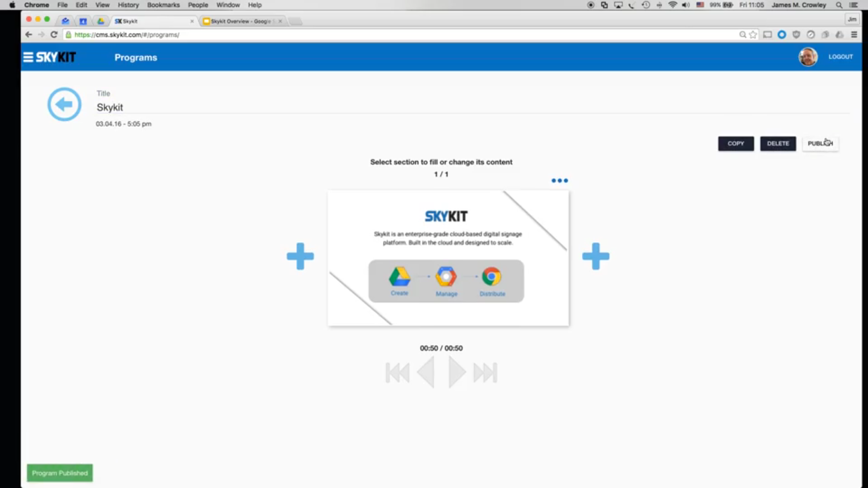
Task: Log out via LOGOUT link
Action: pyautogui.click(x=841, y=57)
